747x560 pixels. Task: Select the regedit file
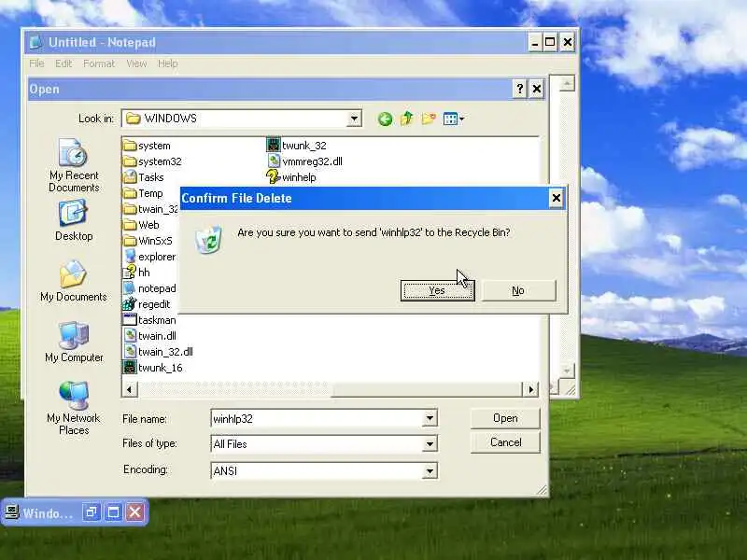click(147, 304)
